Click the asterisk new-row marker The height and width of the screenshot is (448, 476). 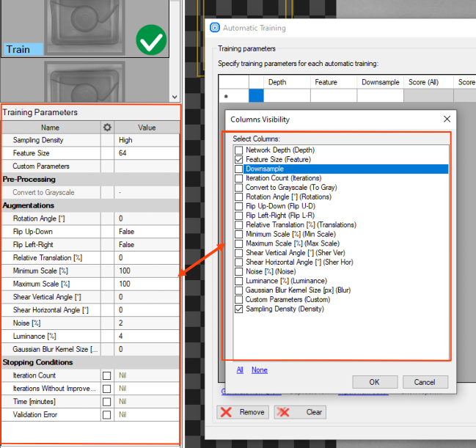pyautogui.click(x=225, y=96)
